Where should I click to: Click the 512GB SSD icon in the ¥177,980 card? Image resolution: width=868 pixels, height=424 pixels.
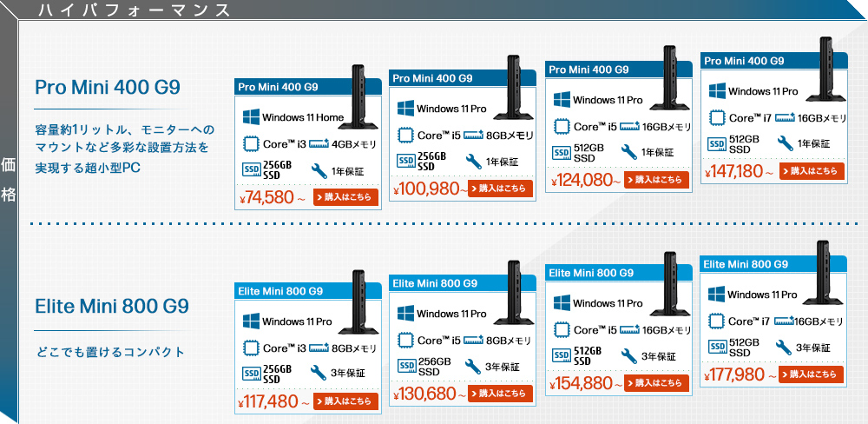718,347
